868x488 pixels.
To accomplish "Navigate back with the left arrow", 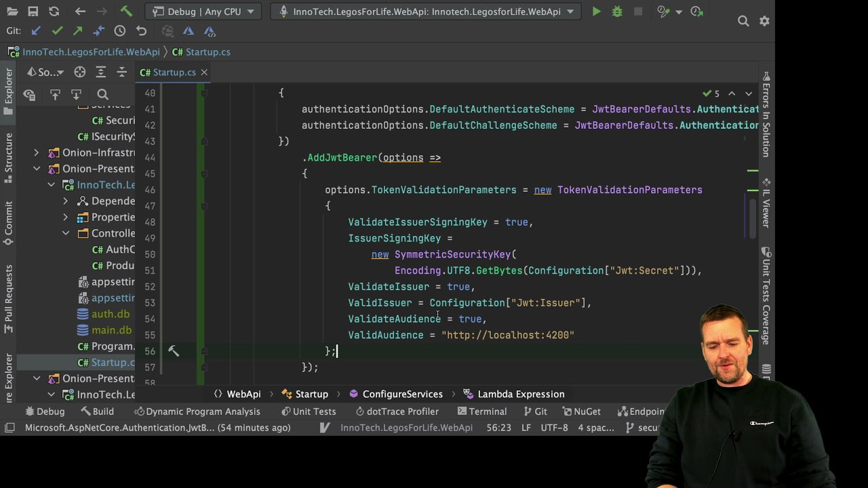I will click(x=80, y=12).
